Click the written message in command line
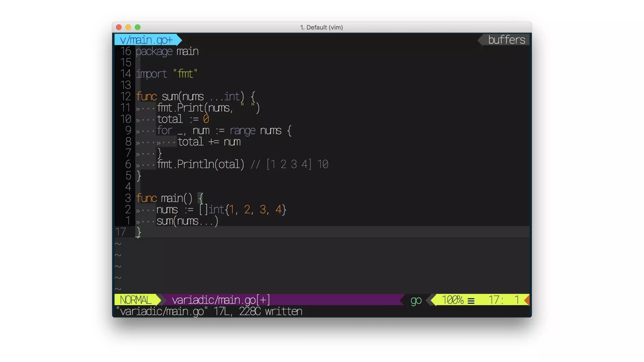 283,311
